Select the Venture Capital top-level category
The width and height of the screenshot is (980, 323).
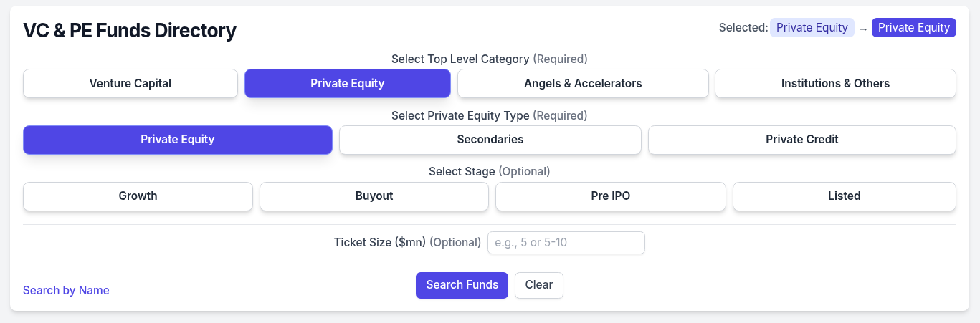[x=130, y=83]
